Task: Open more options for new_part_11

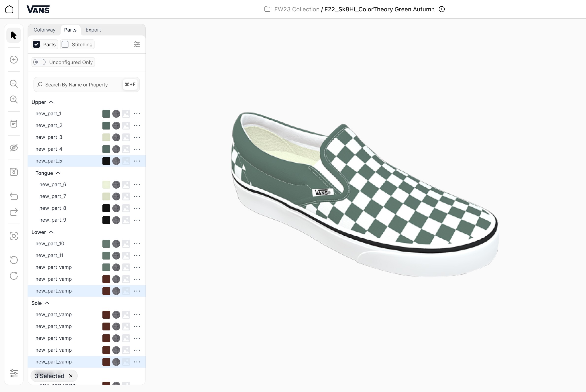Action: [x=137, y=256]
